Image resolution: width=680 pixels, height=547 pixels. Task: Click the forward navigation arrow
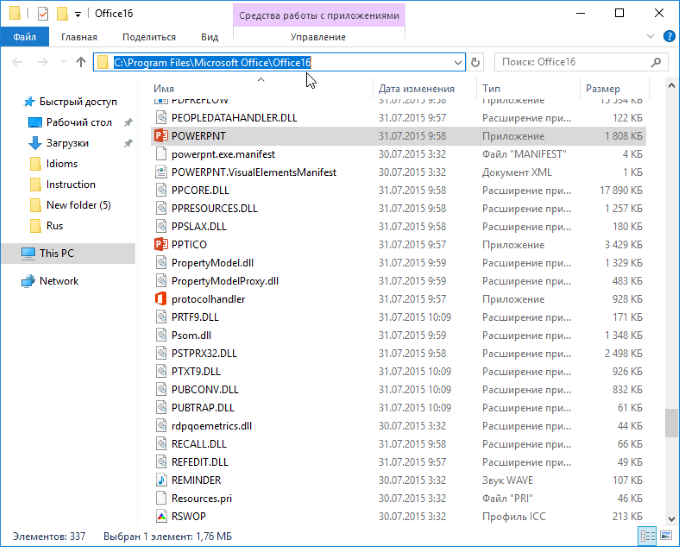point(42,62)
